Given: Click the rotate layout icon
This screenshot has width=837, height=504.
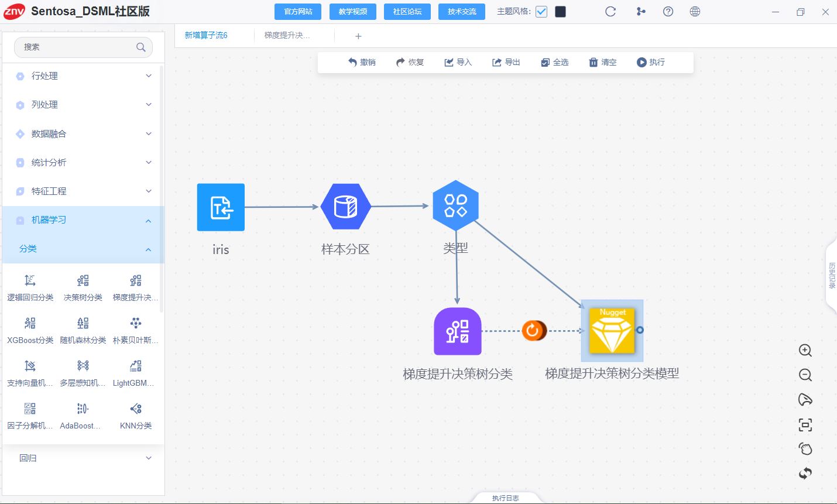Looking at the screenshot, I should 805,474.
